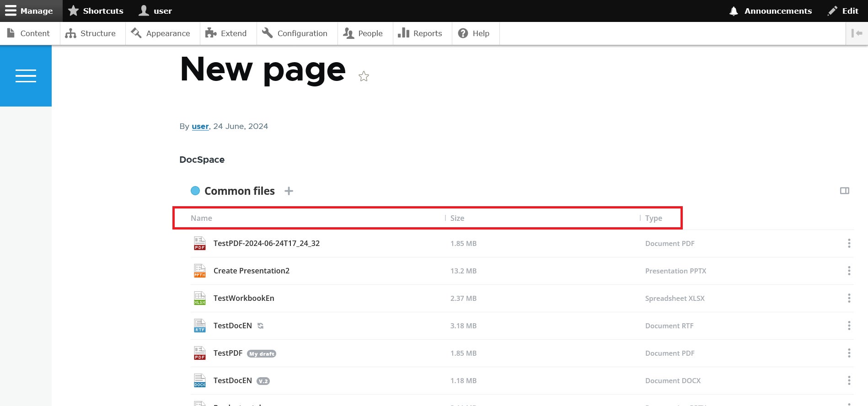Open the Shortcuts menu
The image size is (868, 406).
(96, 11)
